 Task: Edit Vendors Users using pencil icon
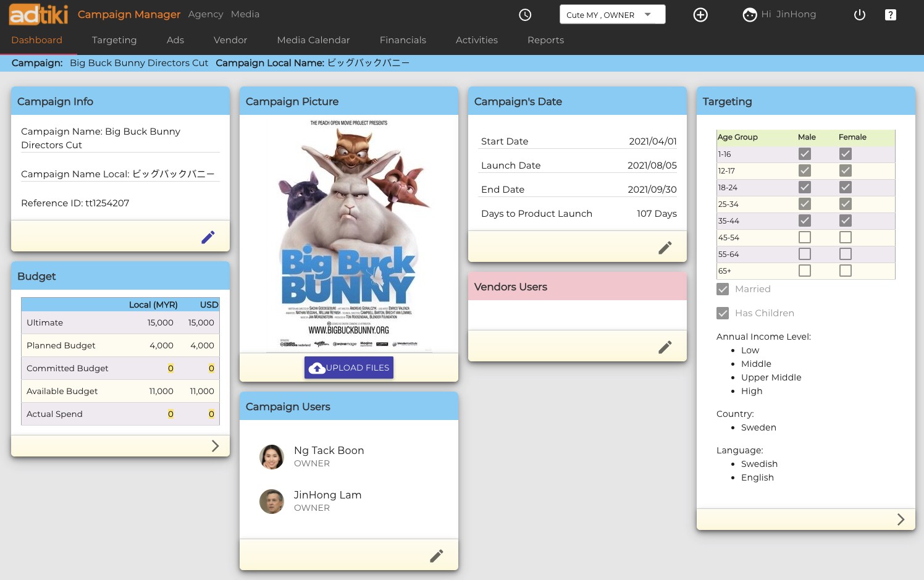(665, 347)
